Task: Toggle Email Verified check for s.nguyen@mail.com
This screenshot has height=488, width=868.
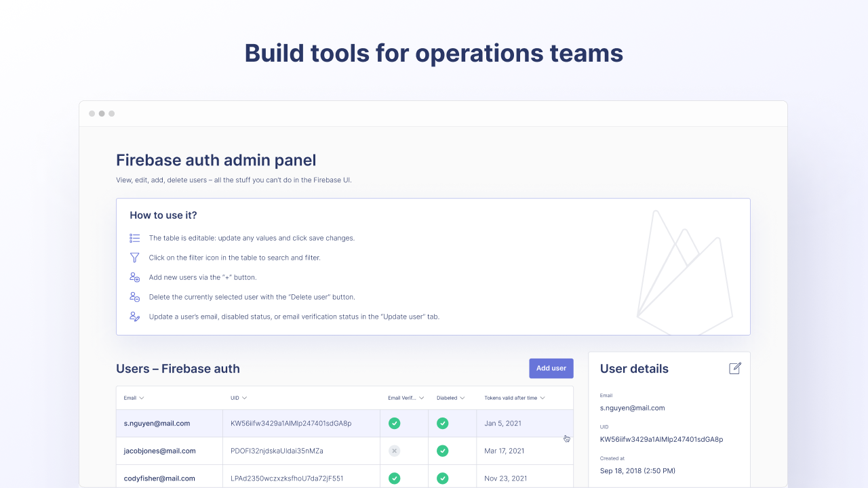Action: pos(394,423)
